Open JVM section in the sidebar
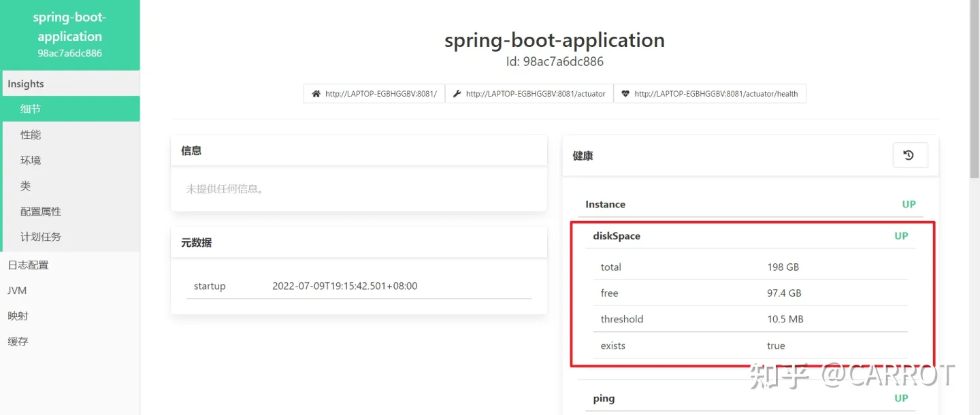980x415 pixels. 70,290
